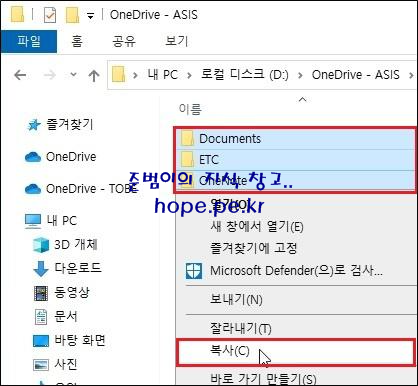
Task: Go up one folder level
Action: coord(94,75)
